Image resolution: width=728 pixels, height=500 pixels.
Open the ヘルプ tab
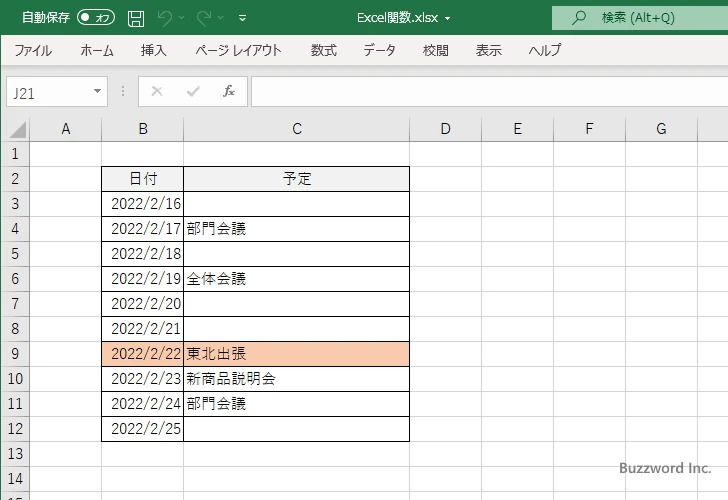coord(545,50)
